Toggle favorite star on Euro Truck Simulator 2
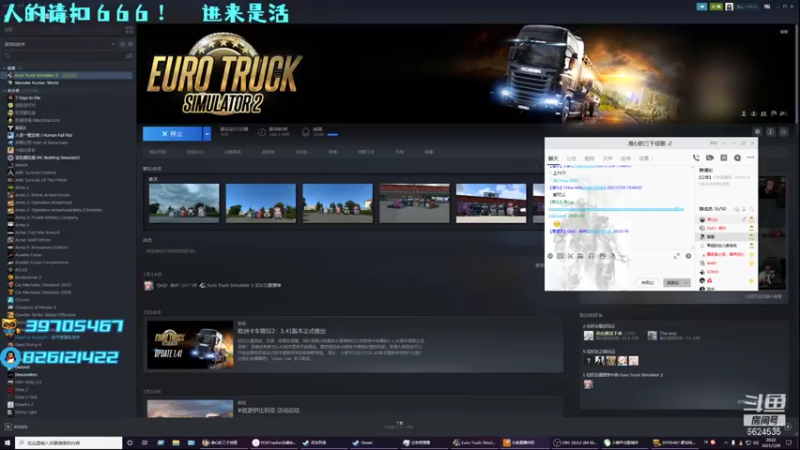 (x=784, y=132)
